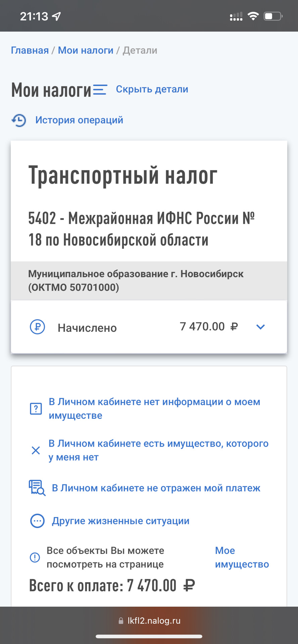
Task: Open Мое имущество page link
Action: point(242,557)
